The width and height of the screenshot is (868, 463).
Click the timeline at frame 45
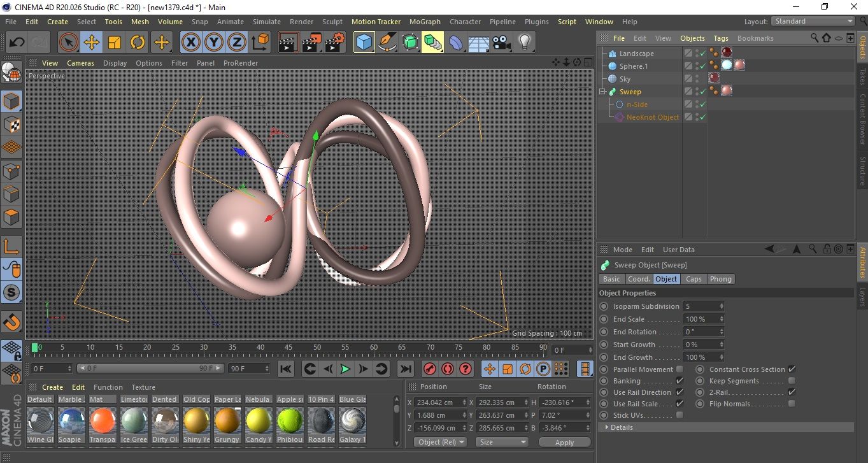tap(288, 348)
